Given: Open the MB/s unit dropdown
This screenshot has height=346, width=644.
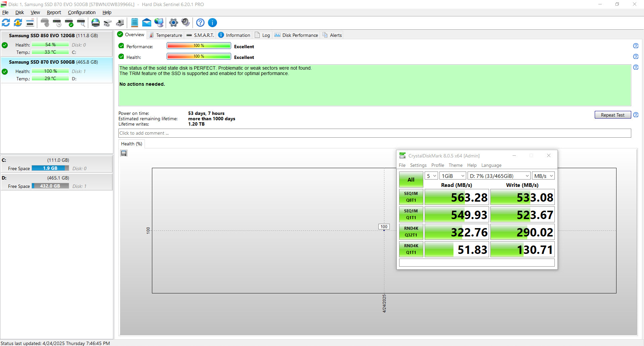Looking at the screenshot, I should 543,176.
